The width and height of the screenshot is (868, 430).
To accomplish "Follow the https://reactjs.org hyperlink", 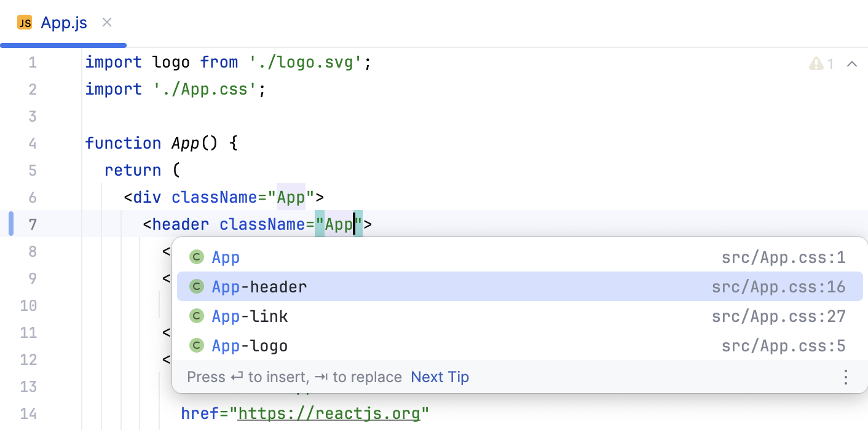I will point(331,413).
